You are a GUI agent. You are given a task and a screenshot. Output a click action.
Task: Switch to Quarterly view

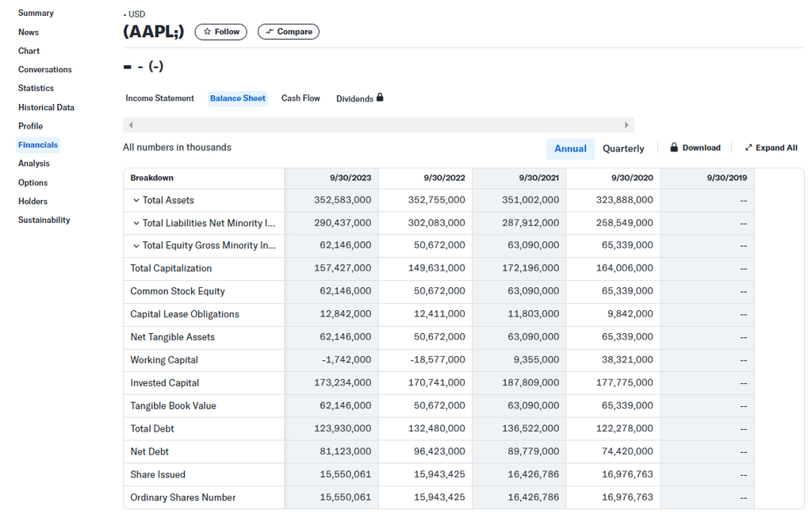coord(623,148)
